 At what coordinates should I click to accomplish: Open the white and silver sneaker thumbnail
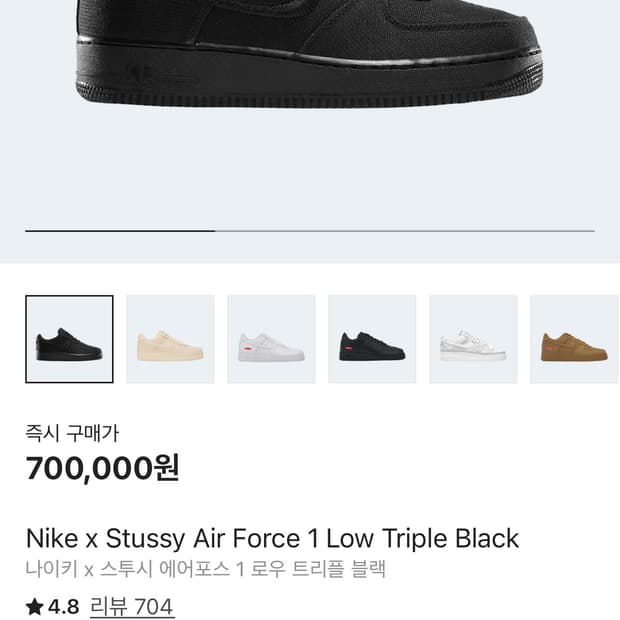coord(473,339)
